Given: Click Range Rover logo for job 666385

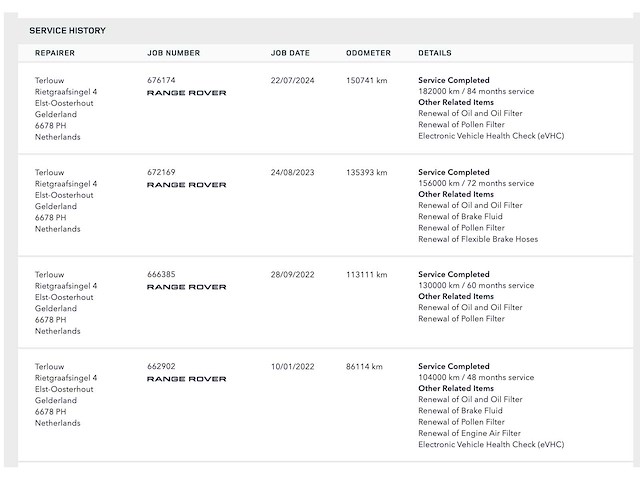Looking at the screenshot, I should click(x=187, y=287).
